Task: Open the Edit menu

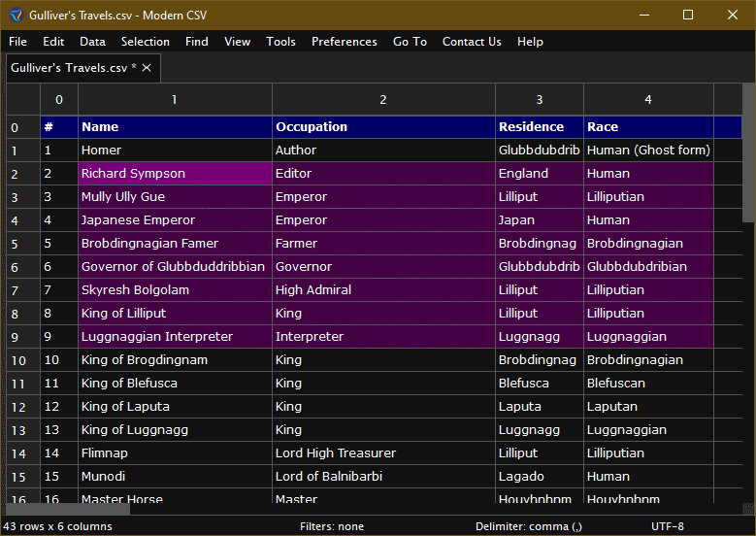Action: [53, 42]
